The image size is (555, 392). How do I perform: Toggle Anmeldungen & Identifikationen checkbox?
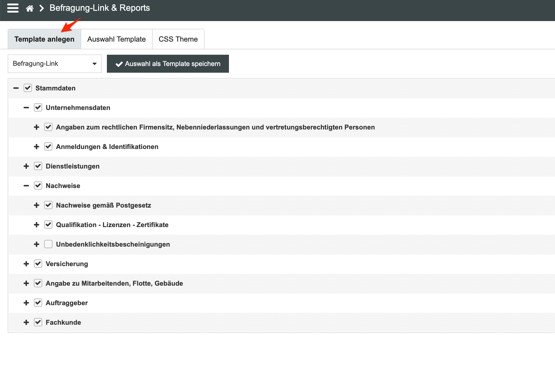click(48, 146)
